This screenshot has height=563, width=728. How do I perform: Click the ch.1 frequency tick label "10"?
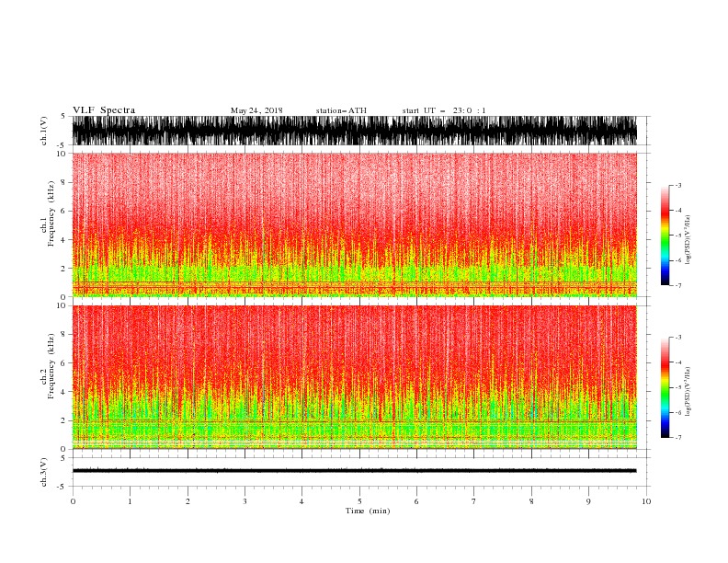(62, 154)
